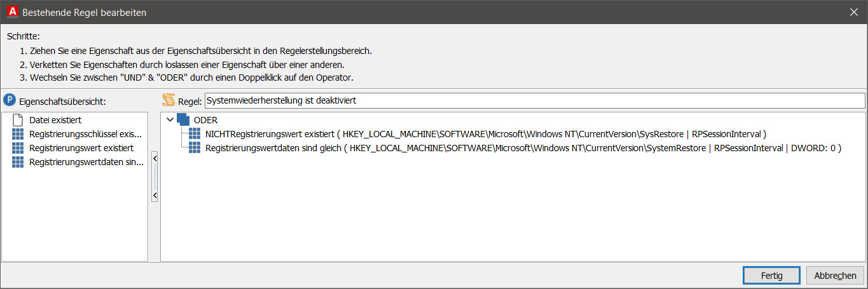Close the Bestehende Regel bearbeiten dialog
Viewport: 868px width, 289px height.
pyautogui.click(x=853, y=11)
